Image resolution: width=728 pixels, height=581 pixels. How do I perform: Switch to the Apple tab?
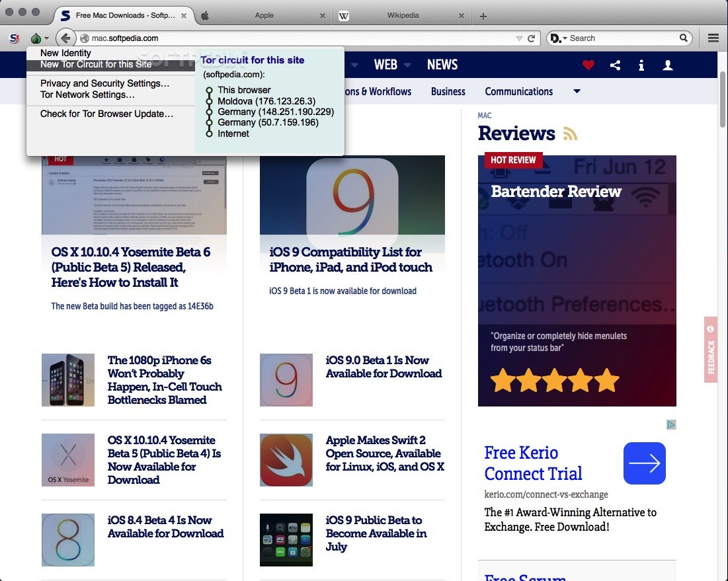tap(263, 15)
